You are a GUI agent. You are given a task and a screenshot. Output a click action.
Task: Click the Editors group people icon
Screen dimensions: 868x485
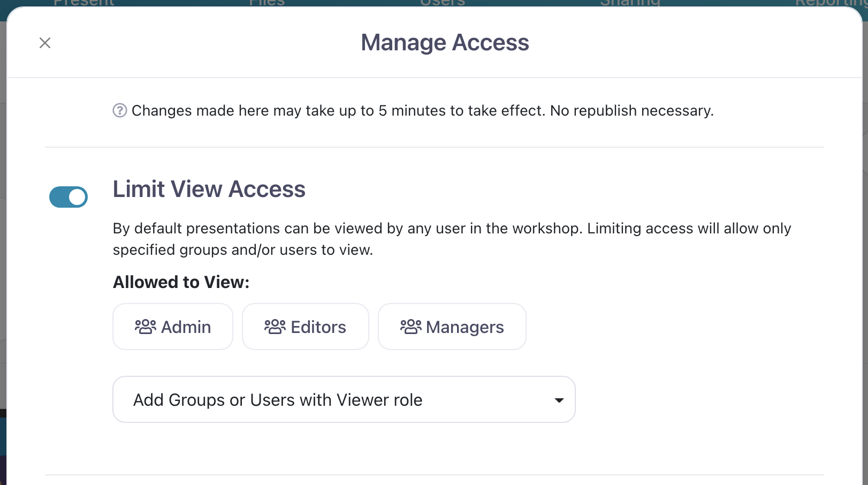click(275, 327)
